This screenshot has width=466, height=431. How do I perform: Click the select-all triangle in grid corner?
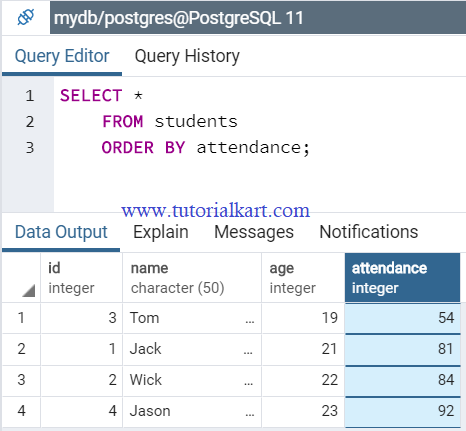tap(29, 291)
